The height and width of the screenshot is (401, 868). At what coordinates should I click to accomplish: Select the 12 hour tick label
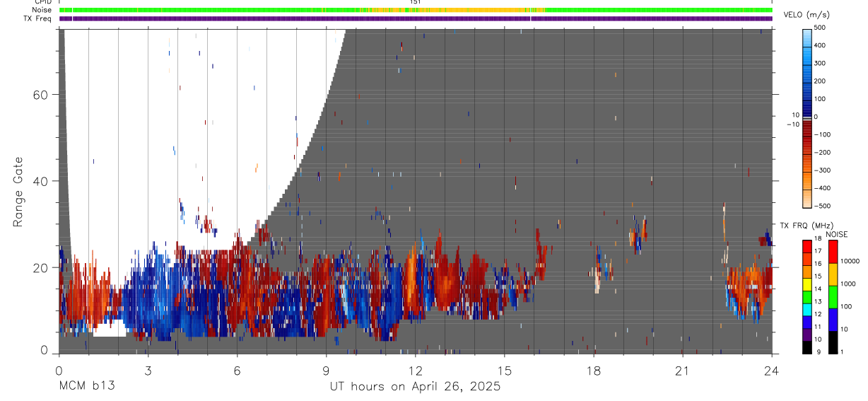tap(415, 371)
